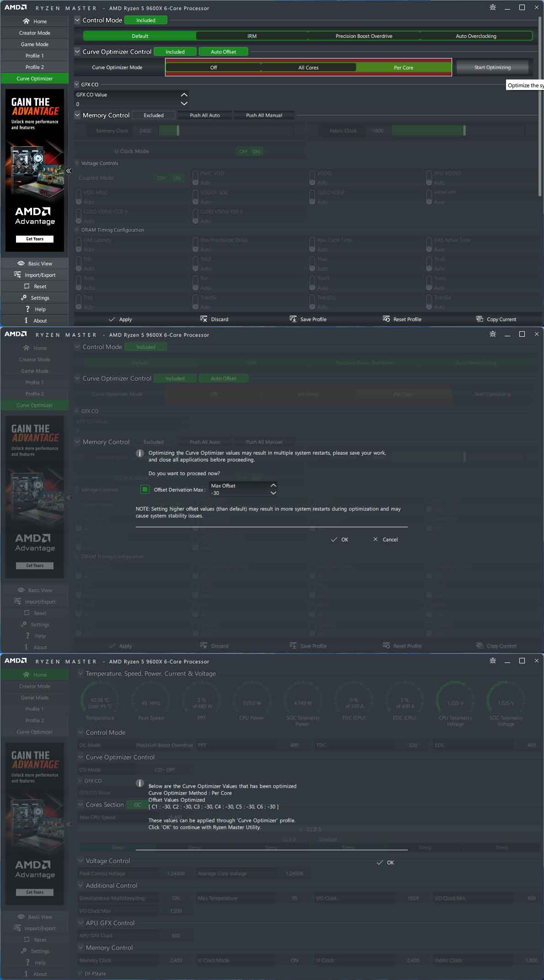This screenshot has width=544, height=980.
Task: Click the Reset Profile icon in the top undimmed window
Action: tap(386, 319)
